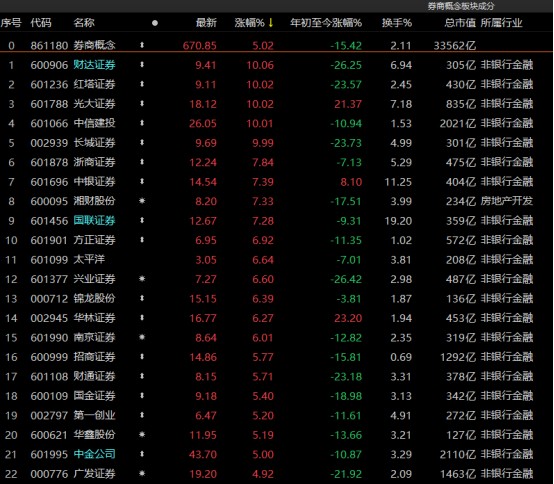Viewport: 554px width, 484px height.
Task: Click the white dot column header icon
Action: tap(155, 23)
